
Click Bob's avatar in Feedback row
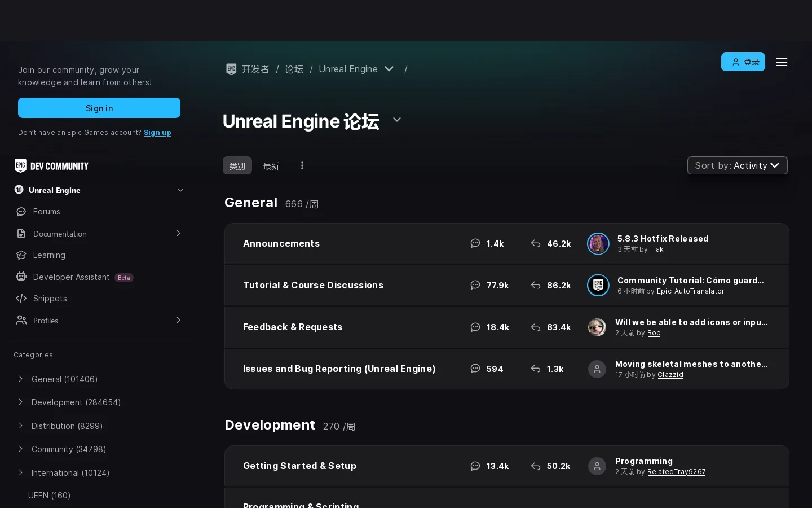597,327
